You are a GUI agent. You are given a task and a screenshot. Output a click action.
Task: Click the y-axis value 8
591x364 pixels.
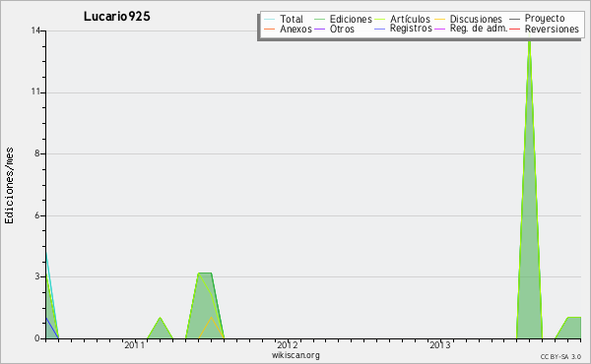coord(37,153)
